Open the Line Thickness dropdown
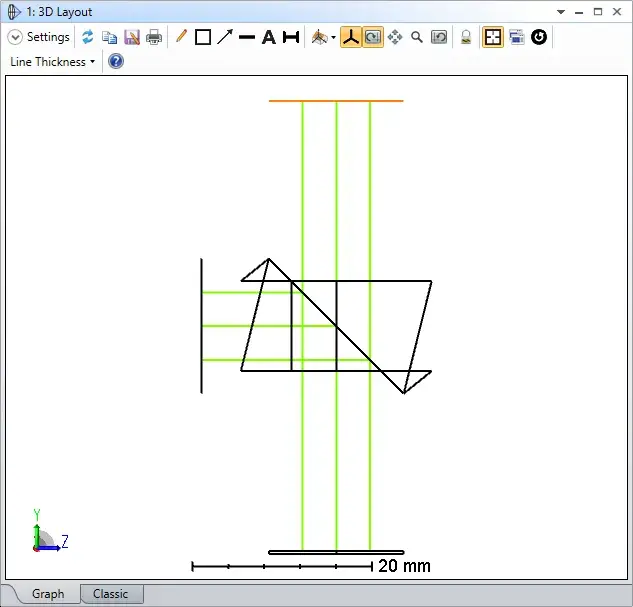Screen dimensions: 633x607 (x=52, y=62)
